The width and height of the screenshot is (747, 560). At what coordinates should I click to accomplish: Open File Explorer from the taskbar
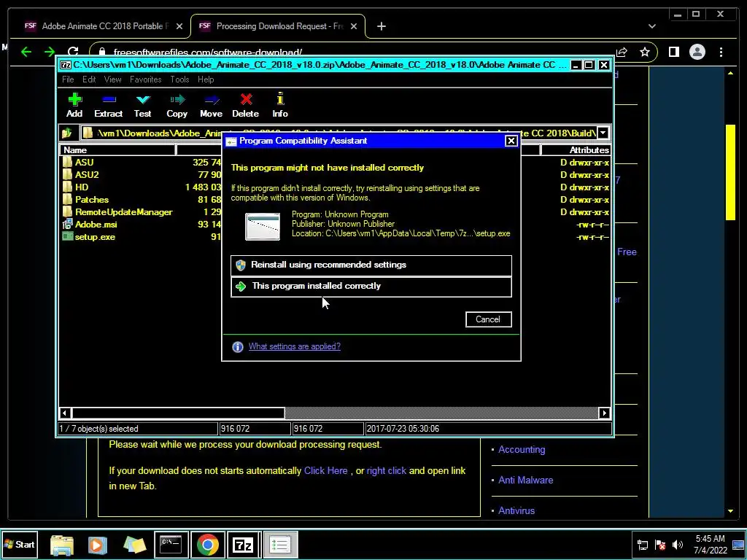tap(61, 545)
